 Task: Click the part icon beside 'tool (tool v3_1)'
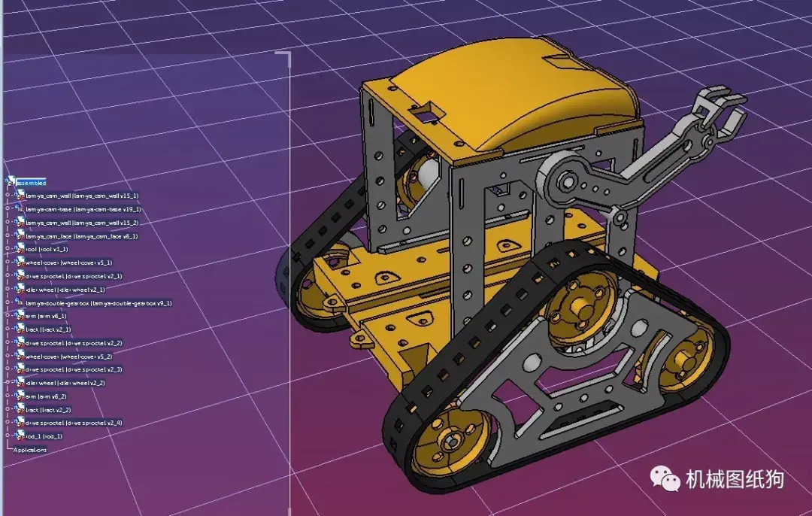coord(19,248)
